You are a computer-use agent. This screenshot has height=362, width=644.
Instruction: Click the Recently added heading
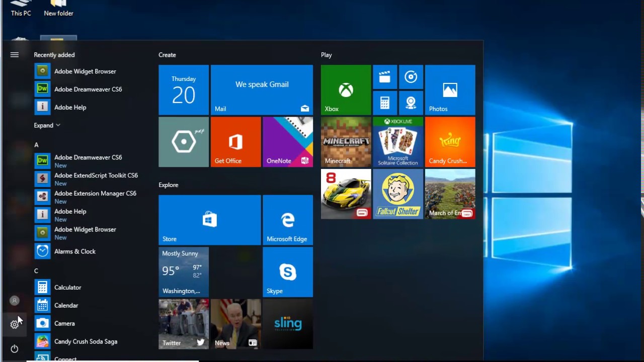tap(54, 55)
